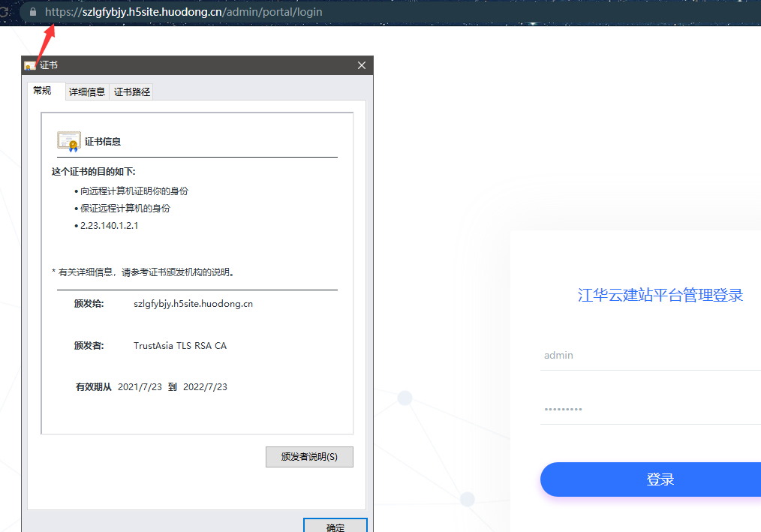Click the expiry date 2022/7/23
The image size is (761, 532).
pos(205,387)
